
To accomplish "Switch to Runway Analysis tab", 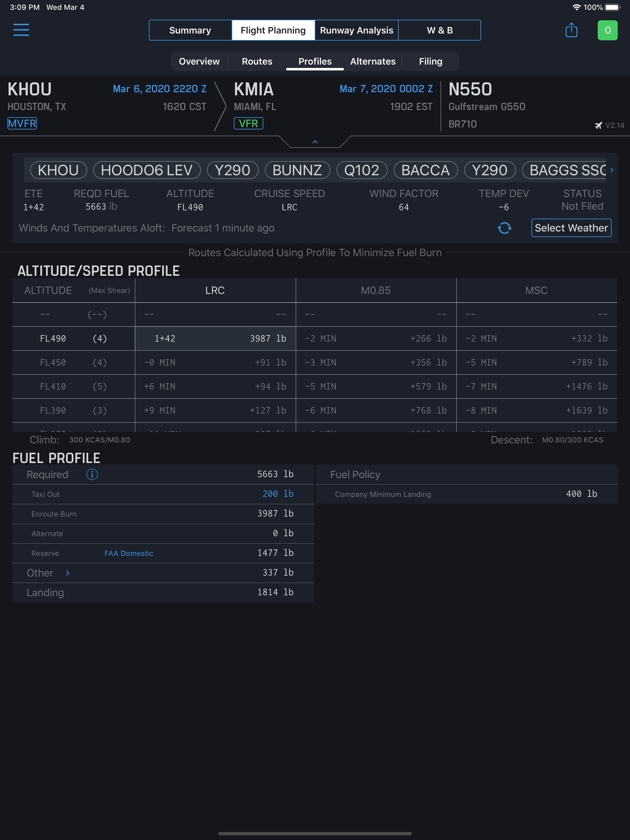I will (356, 30).
